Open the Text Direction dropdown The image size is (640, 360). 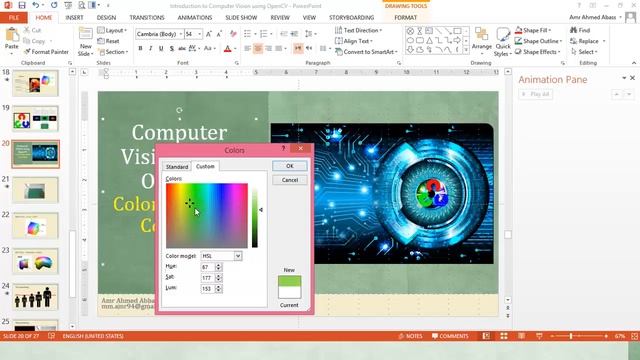pyautogui.click(x=358, y=30)
